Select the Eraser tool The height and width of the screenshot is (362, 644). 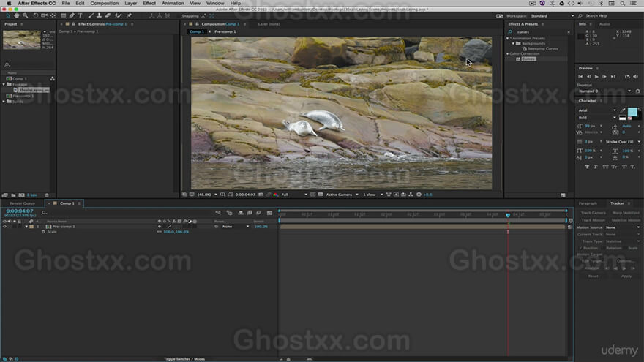pos(108,15)
